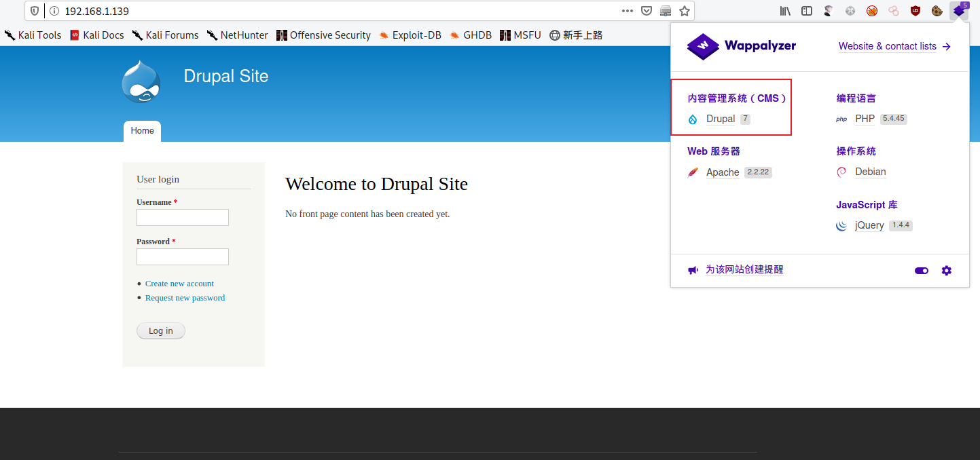Open the Kali Forums bookmark
This screenshot has width=980, height=460.
pyautogui.click(x=165, y=35)
